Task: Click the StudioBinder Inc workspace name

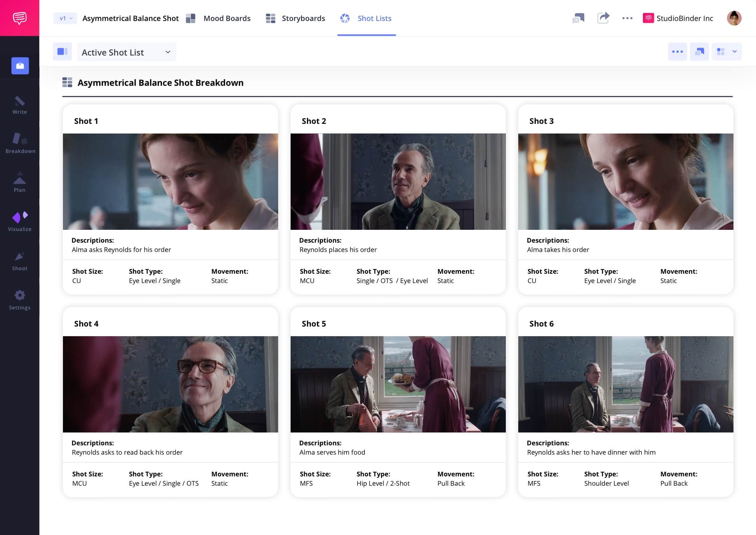Action: point(684,18)
